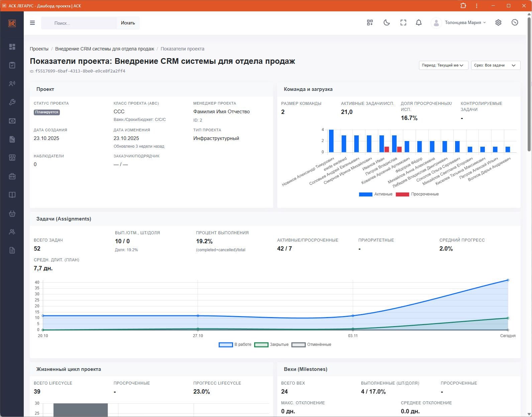
Task: Open the 'Срез: Все задачи' dropdown
Action: point(495,65)
